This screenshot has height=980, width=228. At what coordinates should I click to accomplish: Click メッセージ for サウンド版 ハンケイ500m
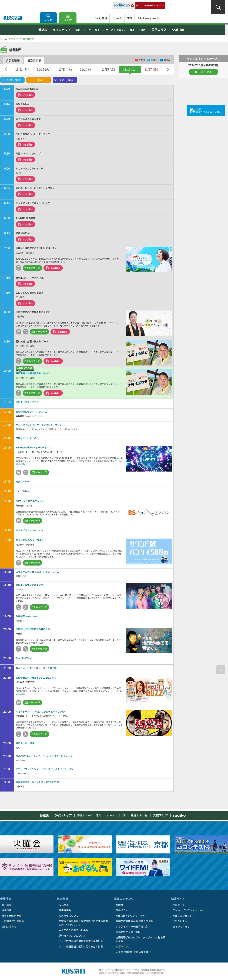tap(32, 563)
